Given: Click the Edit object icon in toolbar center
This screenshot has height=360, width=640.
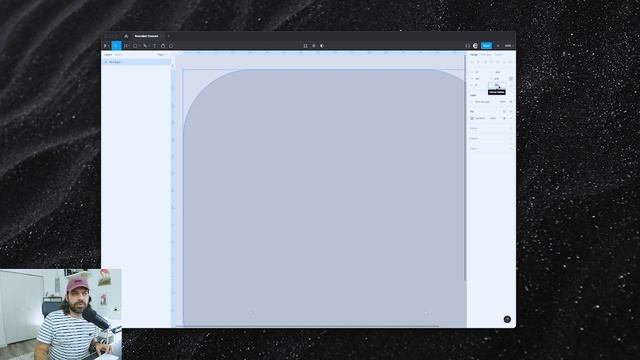Looking at the screenshot, I should pos(305,46).
